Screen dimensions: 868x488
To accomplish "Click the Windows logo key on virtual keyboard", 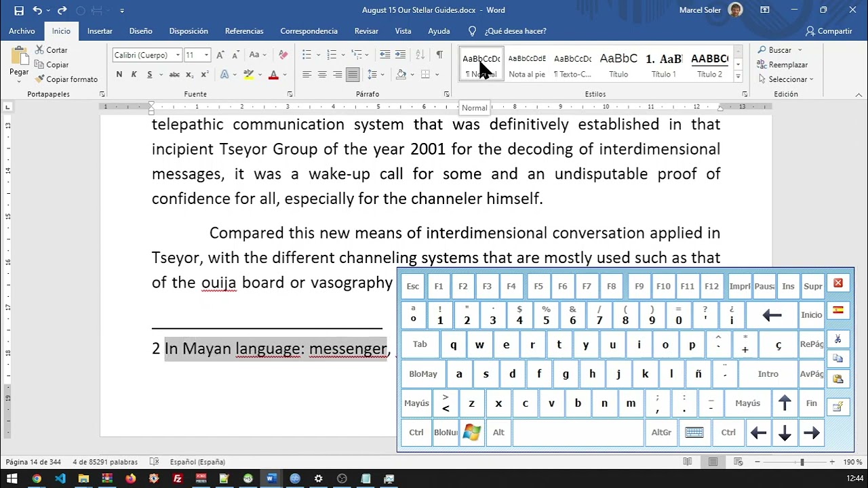I will (472, 432).
